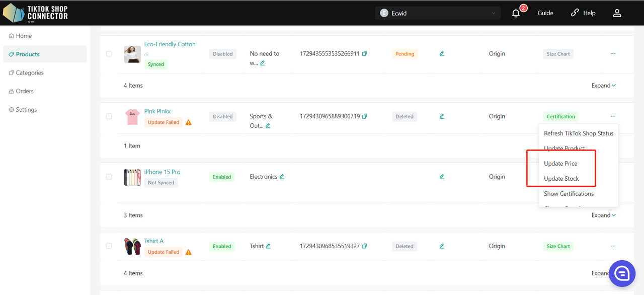Image resolution: width=644 pixels, height=295 pixels.
Task: Click Update Failed badge under Pink Pinkx
Action: (164, 122)
